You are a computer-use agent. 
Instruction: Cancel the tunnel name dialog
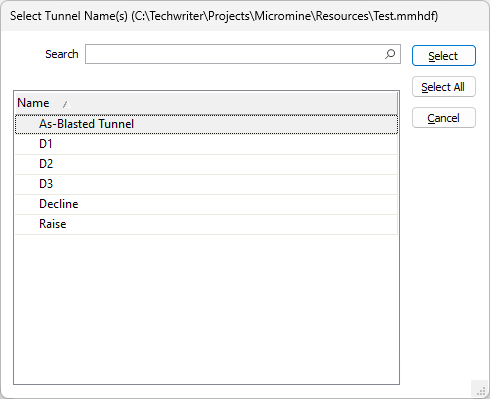(x=444, y=118)
